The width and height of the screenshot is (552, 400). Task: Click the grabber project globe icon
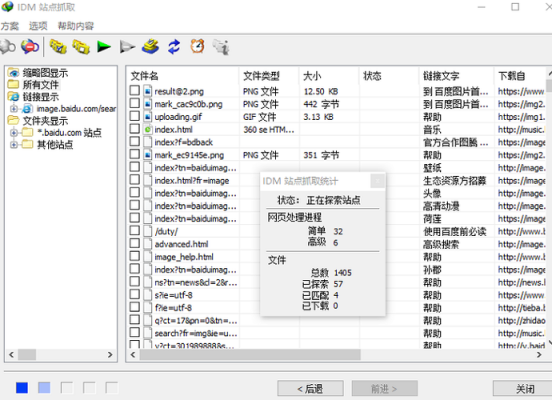[x=7, y=47]
